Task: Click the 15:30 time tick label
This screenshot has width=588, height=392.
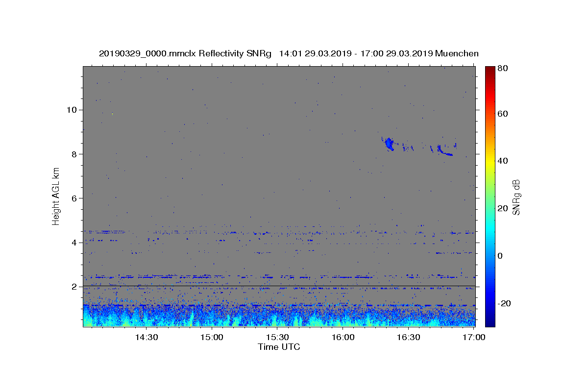Action: [x=277, y=338]
